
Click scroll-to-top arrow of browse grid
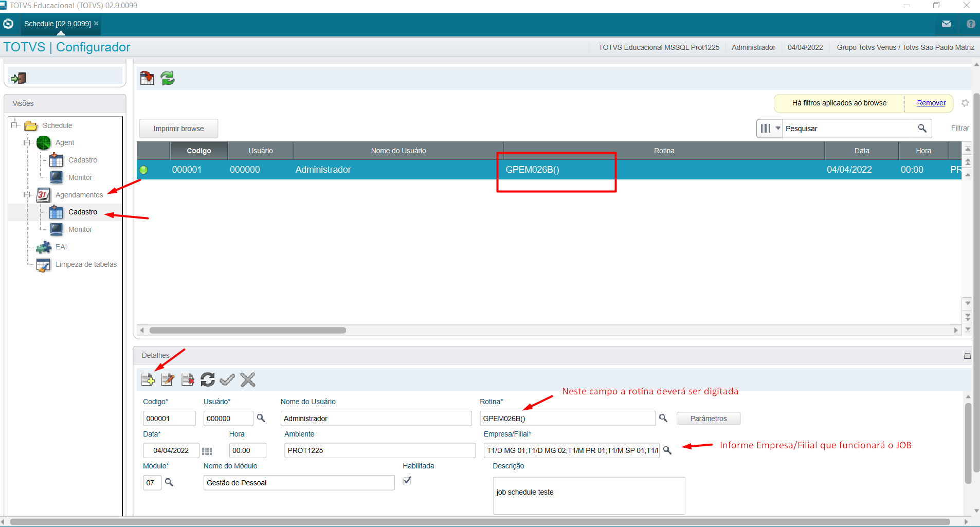968,149
